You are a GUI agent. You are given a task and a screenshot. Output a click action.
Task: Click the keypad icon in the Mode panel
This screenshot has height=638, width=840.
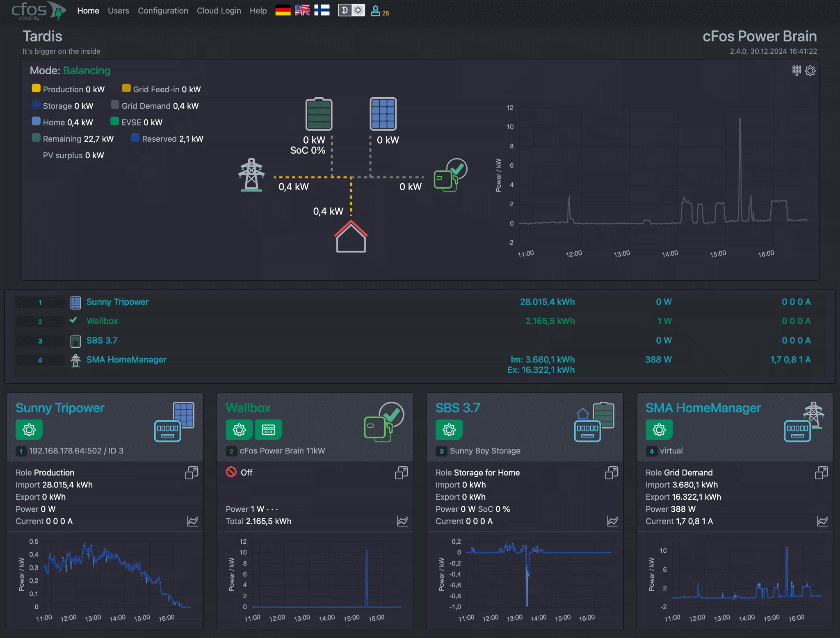pos(796,71)
